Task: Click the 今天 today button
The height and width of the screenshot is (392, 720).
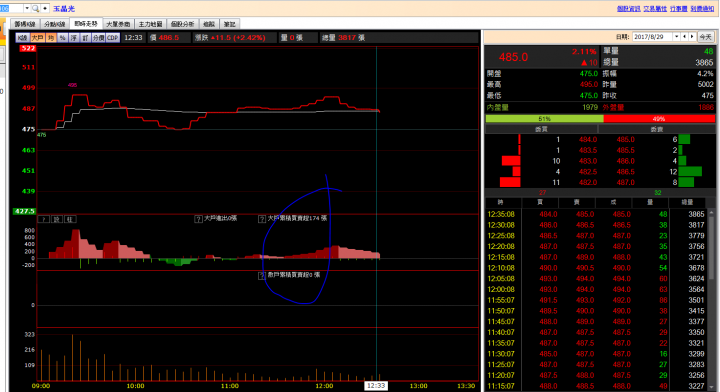Action: (705, 37)
